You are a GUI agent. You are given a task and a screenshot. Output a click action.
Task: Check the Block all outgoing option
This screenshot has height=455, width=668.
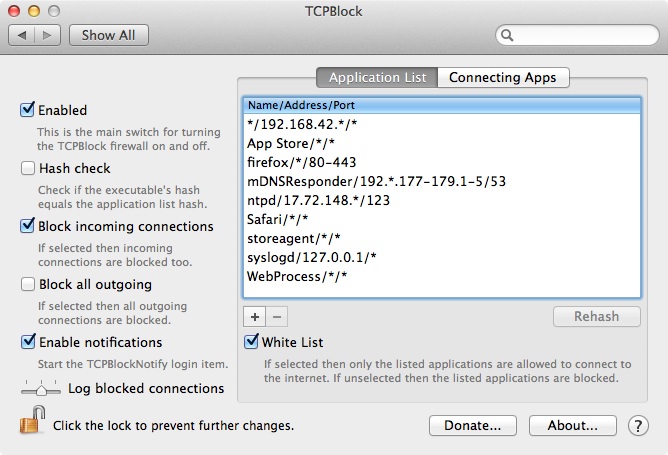(x=28, y=284)
